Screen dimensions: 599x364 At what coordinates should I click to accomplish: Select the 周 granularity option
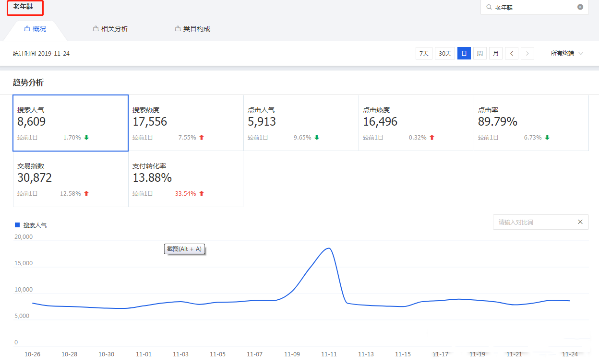(x=479, y=53)
